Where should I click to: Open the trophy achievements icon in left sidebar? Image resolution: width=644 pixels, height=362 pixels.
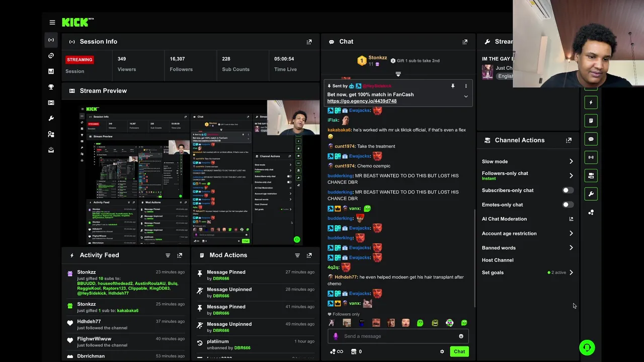(x=51, y=87)
